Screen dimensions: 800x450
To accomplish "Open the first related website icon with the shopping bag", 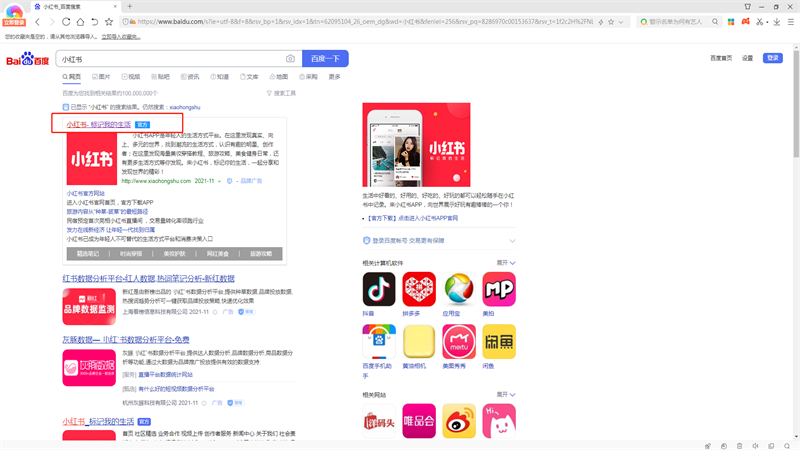I will click(379, 421).
